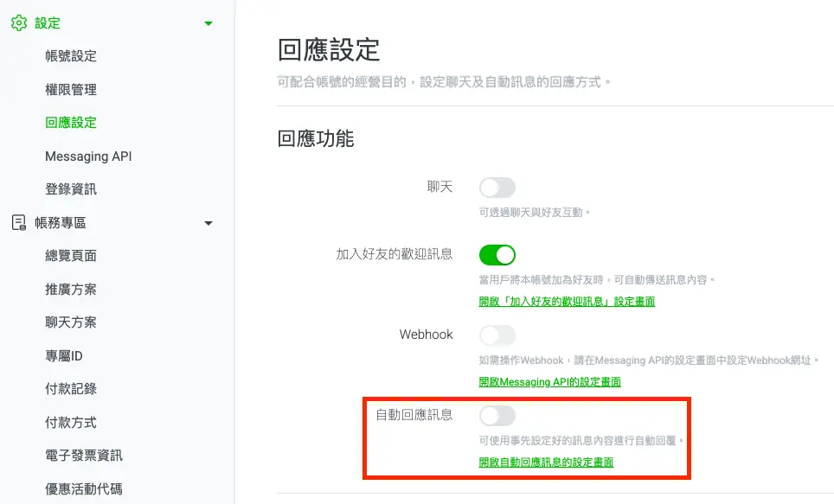Open 付款方式 in the sidebar
Viewport: 834px width, 504px height.
[71, 423]
